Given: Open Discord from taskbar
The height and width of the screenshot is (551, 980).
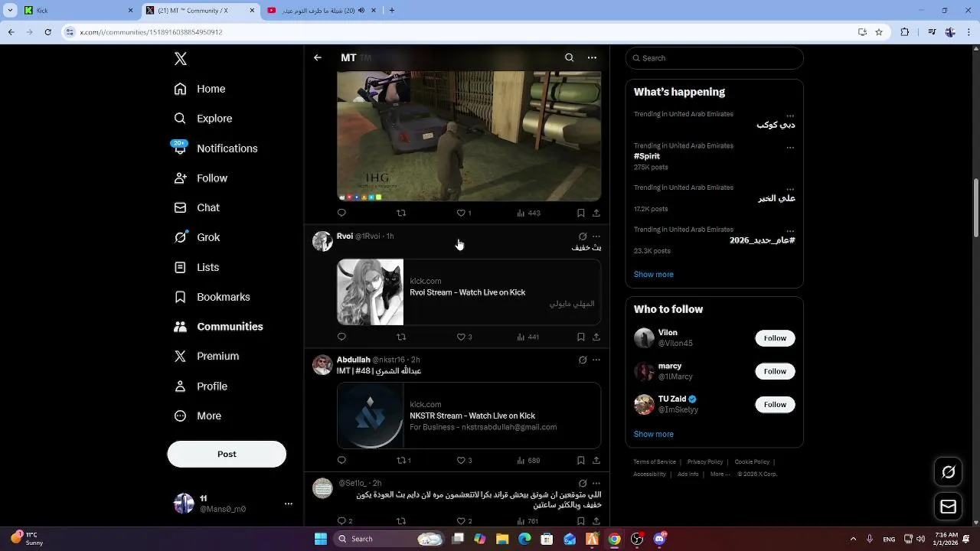Looking at the screenshot, I should pyautogui.click(x=660, y=539).
